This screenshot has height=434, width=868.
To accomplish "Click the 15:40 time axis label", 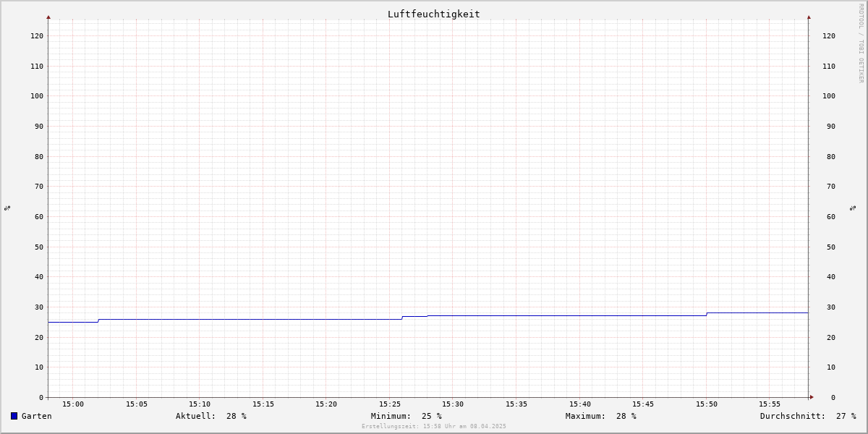I will pyautogui.click(x=580, y=404).
